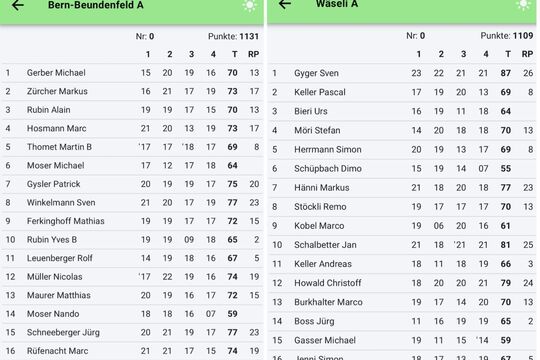Select the Rüfenacht Marc row
Screen dimensions: 540x360
[133, 351]
